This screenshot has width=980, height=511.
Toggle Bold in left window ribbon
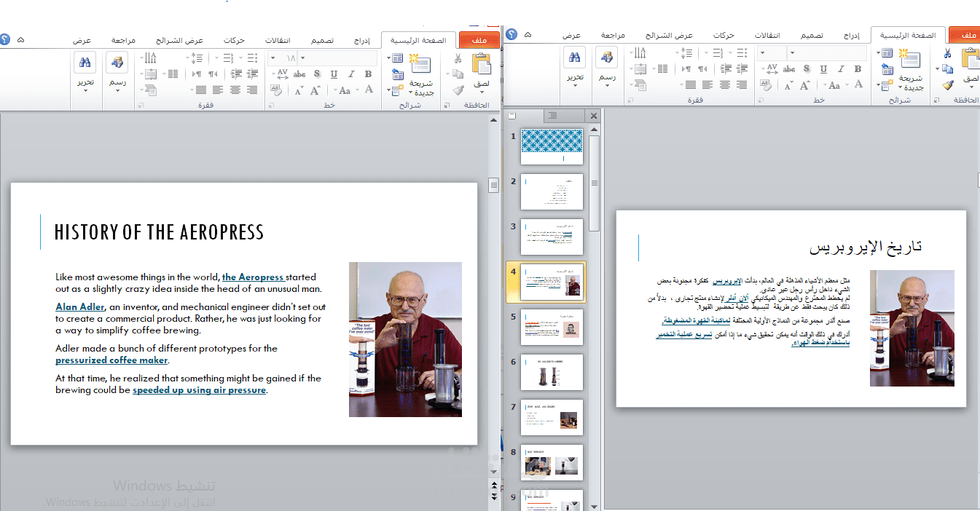pos(369,74)
